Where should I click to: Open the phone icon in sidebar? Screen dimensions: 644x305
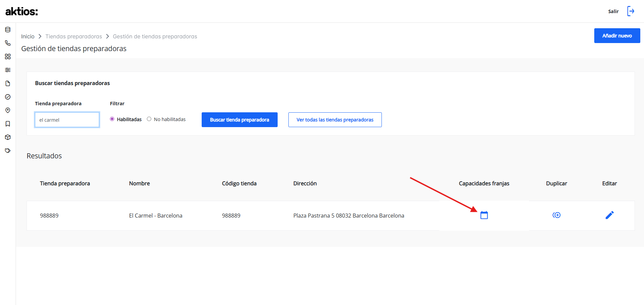coord(8,43)
